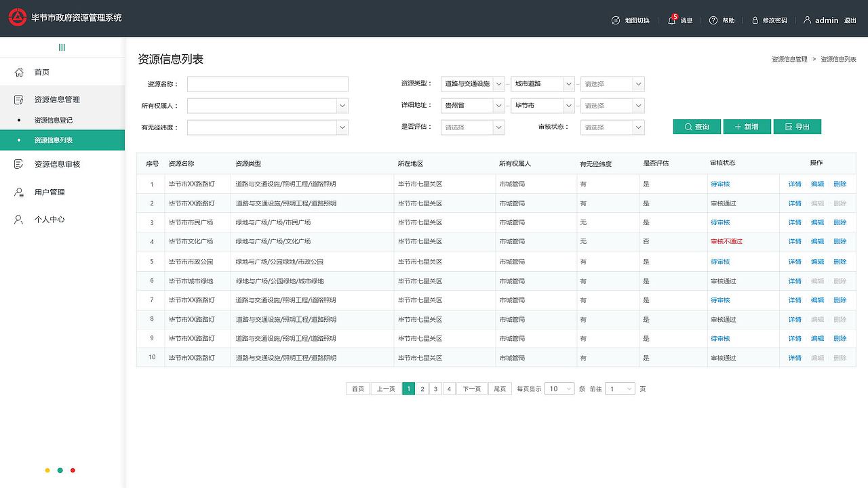Click the 导出 export button

coord(797,127)
